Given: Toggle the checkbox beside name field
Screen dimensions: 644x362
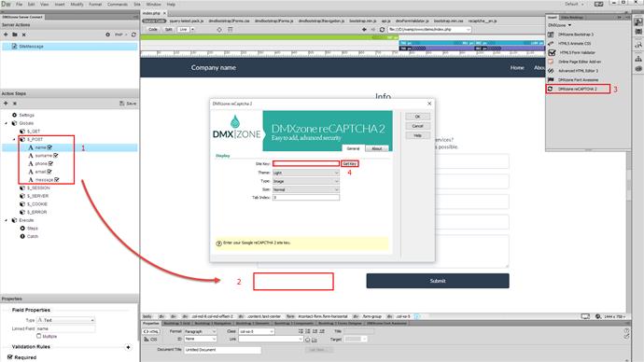Looking at the screenshot, I should pyautogui.click(x=49, y=147).
